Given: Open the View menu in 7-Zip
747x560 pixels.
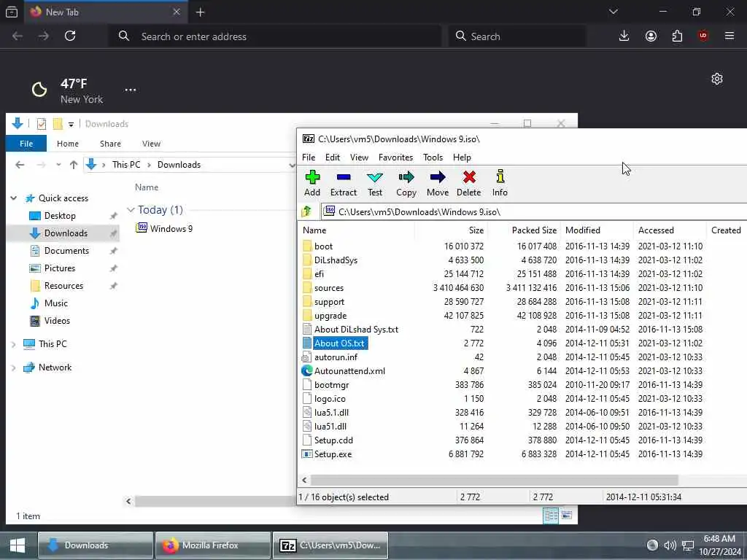Looking at the screenshot, I should coord(359,157).
